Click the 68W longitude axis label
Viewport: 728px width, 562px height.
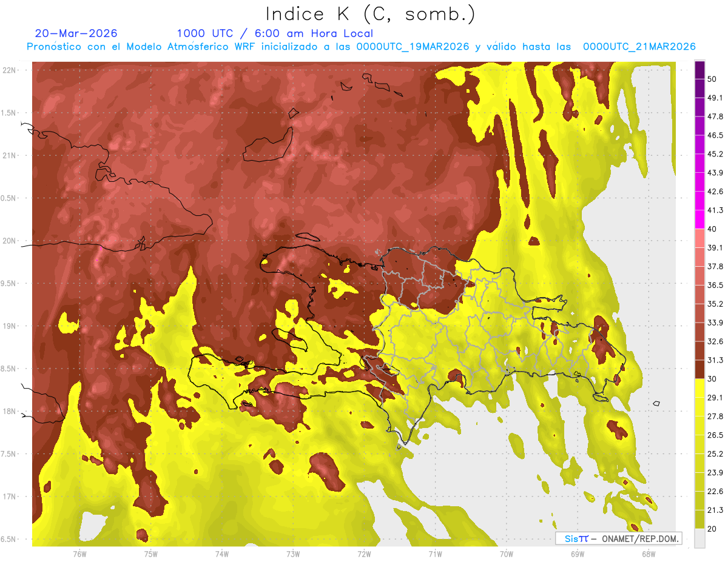648,554
